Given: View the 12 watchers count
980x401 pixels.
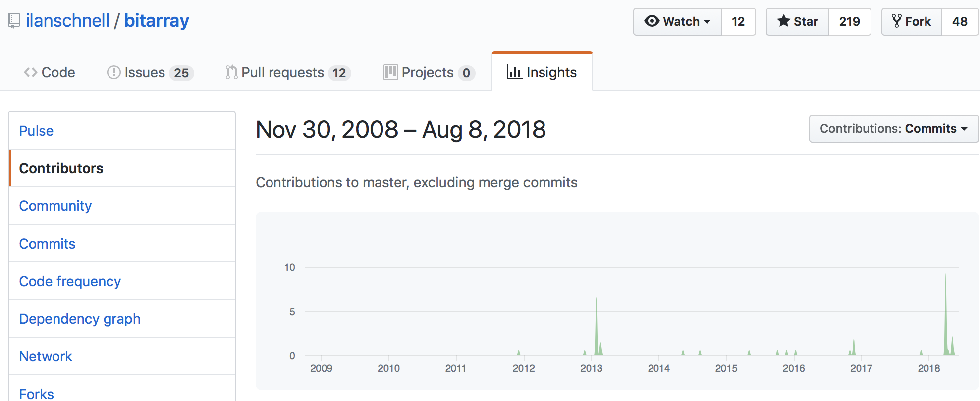Looking at the screenshot, I should point(738,22).
